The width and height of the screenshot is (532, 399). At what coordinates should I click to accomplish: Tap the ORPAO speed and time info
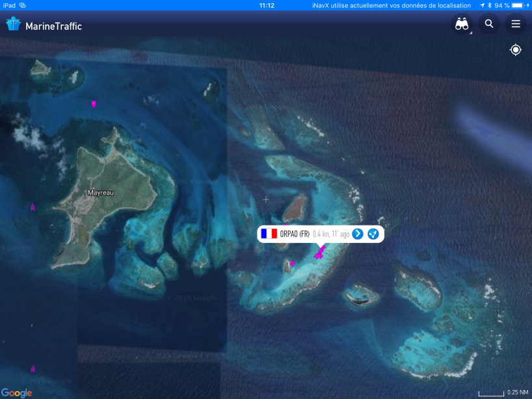[x=331, y=234]
